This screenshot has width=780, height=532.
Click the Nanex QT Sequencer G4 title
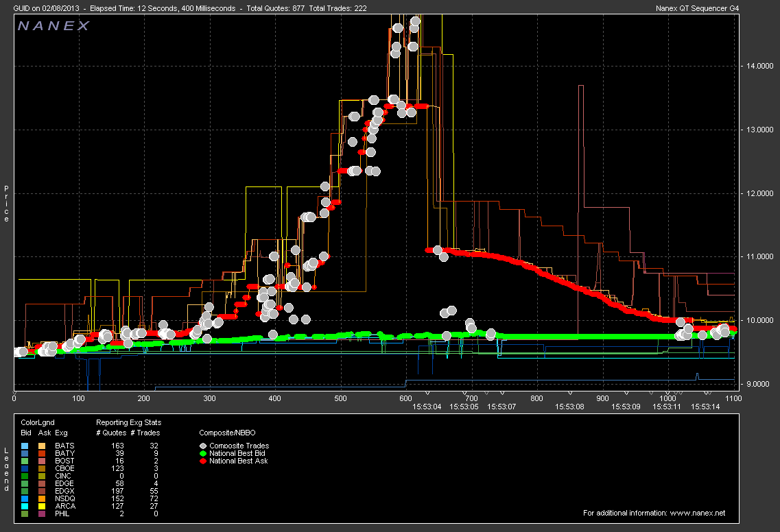point(698,8)
